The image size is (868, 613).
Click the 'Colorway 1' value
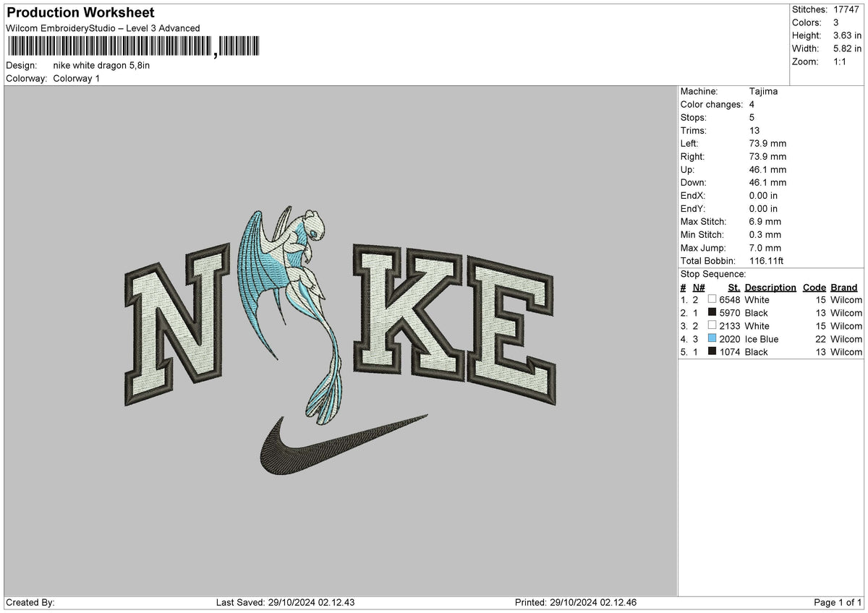point(77,78)
